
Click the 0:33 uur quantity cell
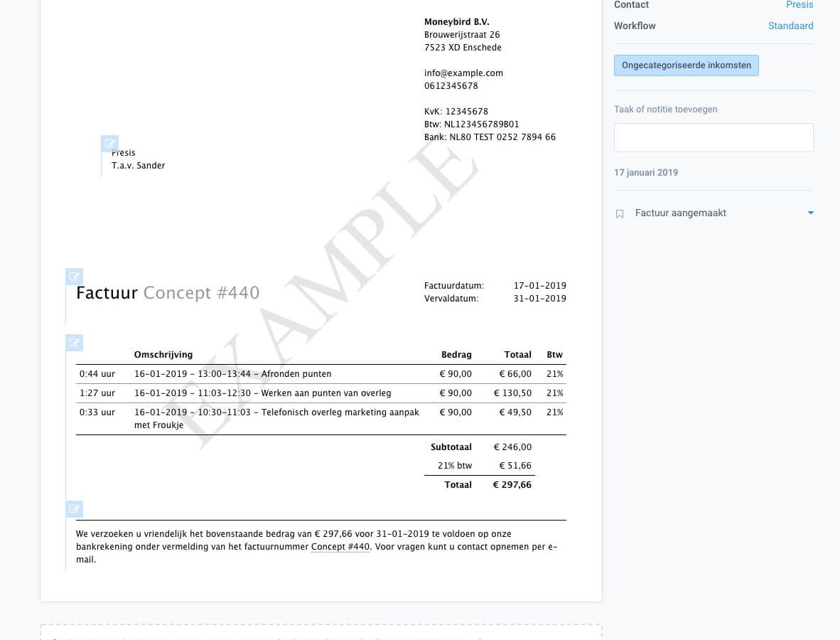coord(97,412)
